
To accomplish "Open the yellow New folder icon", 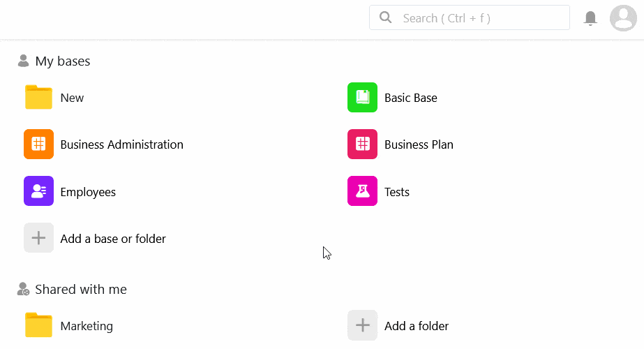I will [38, 98].
